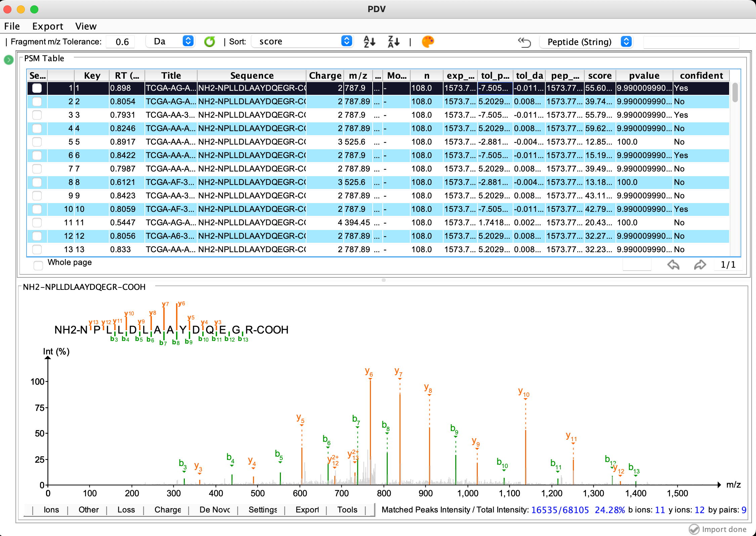This screenshot has height=536, width=756.
Task: Tick the checkbox in row 11
Action: 37,223
